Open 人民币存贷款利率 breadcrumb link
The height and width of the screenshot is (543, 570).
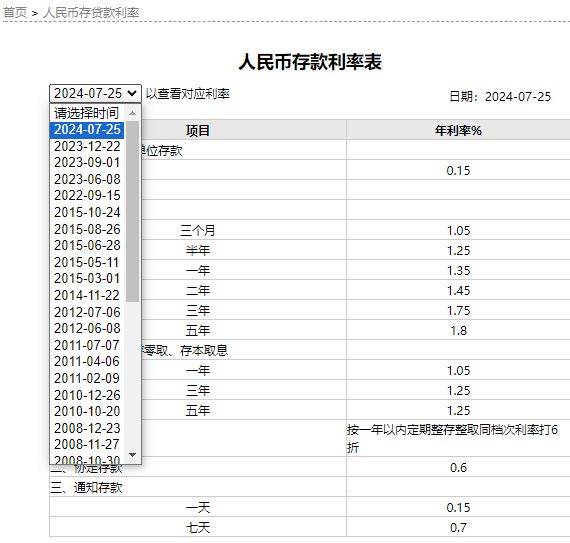pos(91,13)
